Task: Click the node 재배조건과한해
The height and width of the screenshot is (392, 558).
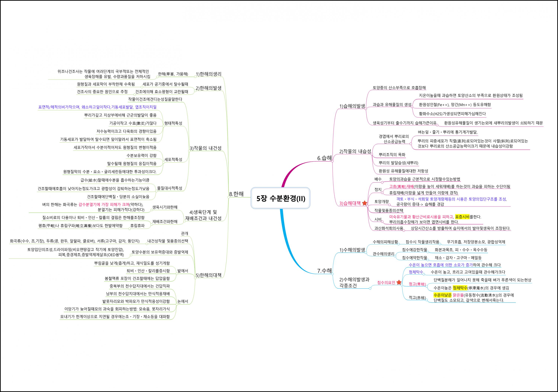Action: [x=165, y=221]
